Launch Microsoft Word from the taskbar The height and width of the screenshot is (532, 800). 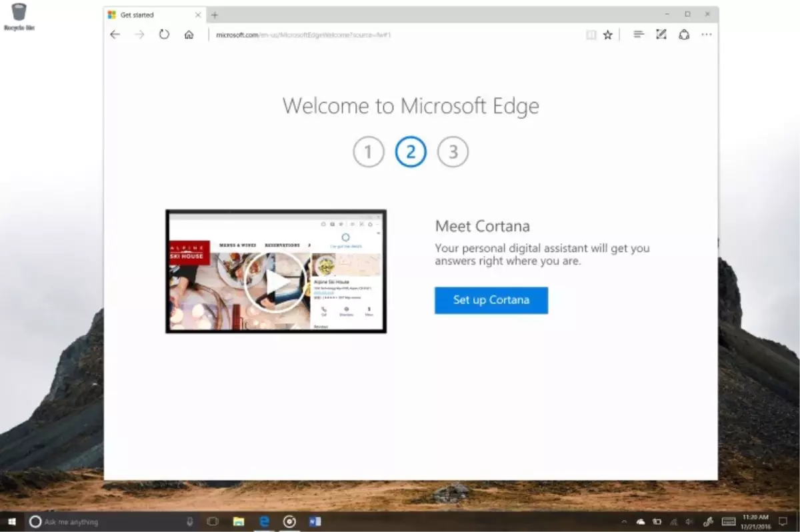coord(313,521)
